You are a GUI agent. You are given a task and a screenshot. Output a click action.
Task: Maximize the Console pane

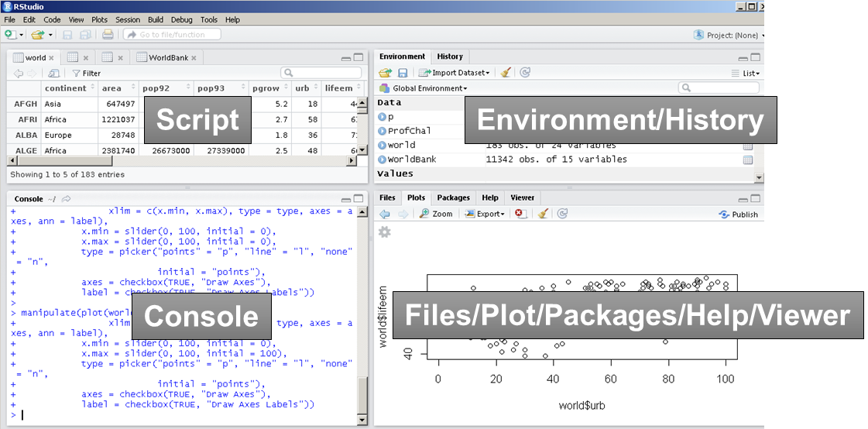coord(359,199)
